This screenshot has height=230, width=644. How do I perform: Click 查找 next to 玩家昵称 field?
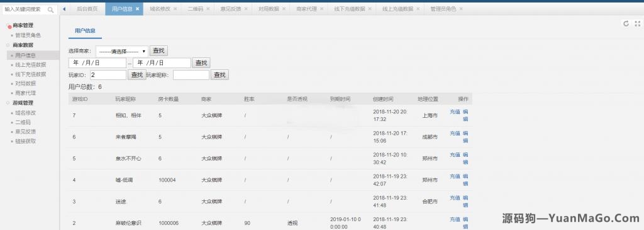pos(219,75)
